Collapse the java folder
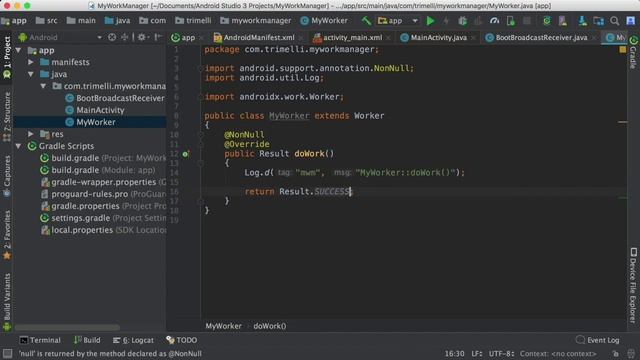Screen dimensions: 640x360 31,74
